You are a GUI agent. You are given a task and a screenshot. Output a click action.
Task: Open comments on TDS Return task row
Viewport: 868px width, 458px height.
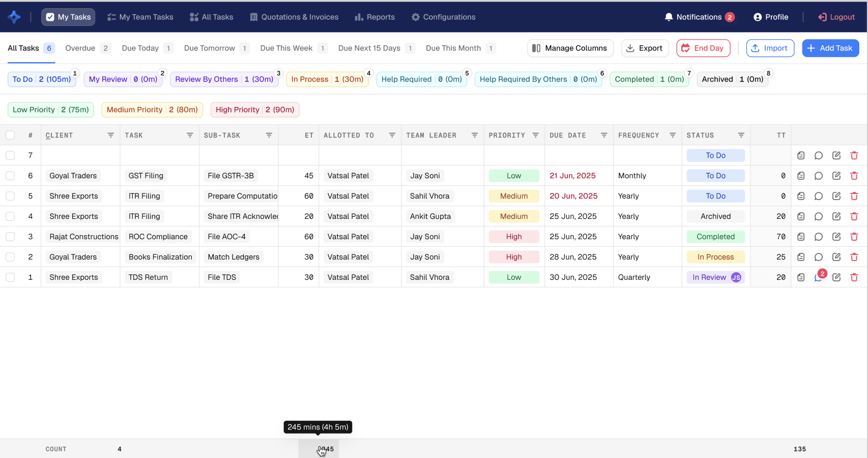818,277
